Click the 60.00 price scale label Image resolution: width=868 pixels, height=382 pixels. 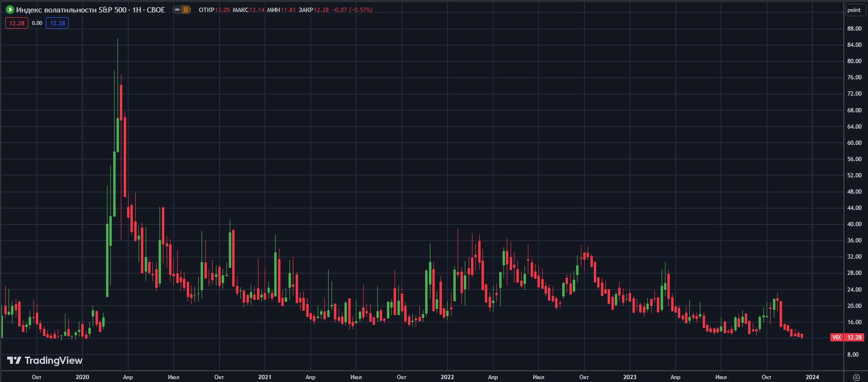click(x=854, y=142)
